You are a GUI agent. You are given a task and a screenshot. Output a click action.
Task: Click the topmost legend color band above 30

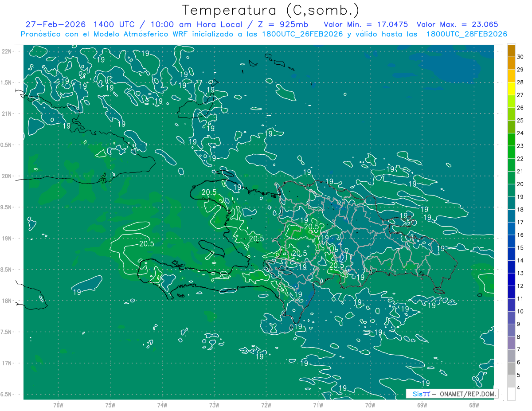click(x=511, y=51)
